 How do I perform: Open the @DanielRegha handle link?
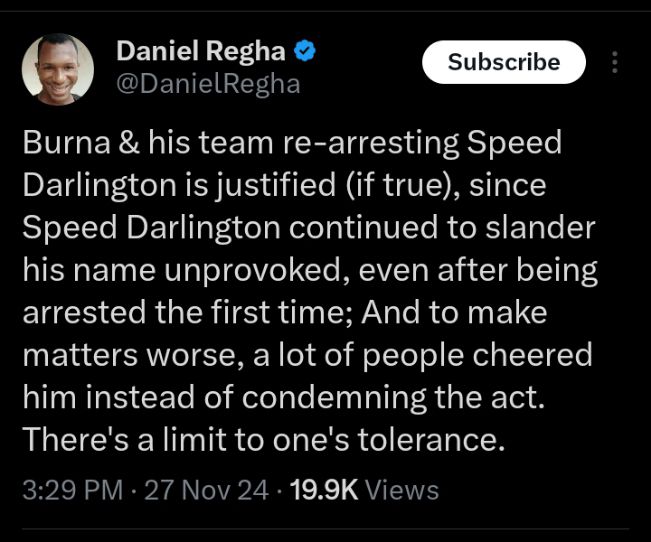[x=208, y=83]
